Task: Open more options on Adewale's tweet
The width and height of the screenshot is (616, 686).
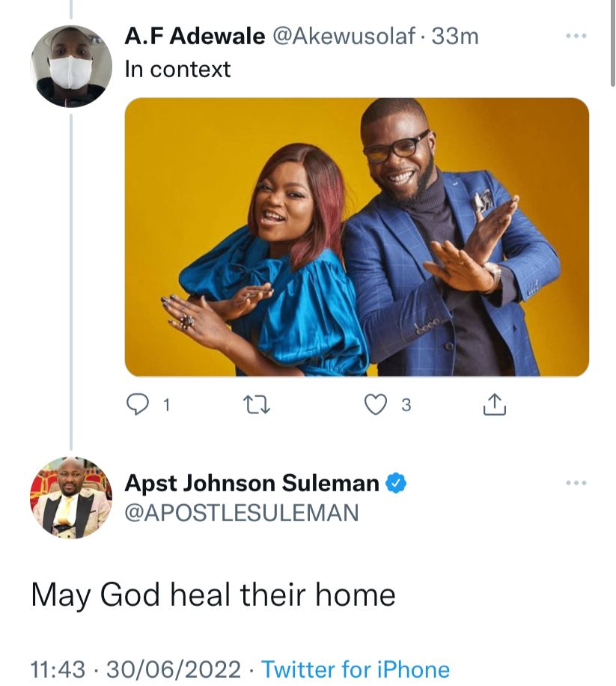Action: [x=576, y=36]
